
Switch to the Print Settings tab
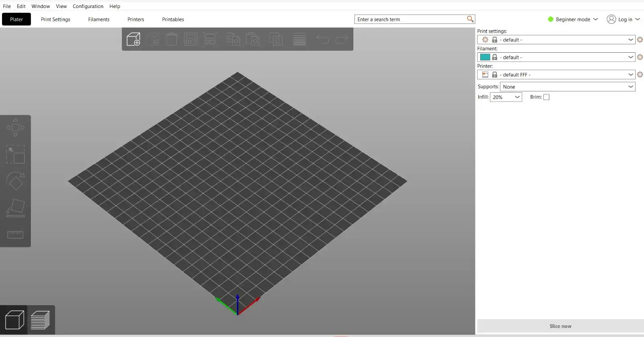tap(56, 19)
